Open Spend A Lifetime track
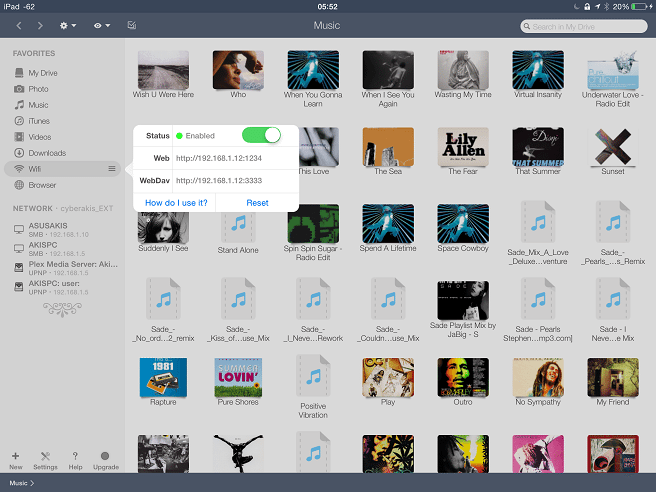The width and height of the screenshot is (656, 492). click(388, 228)
